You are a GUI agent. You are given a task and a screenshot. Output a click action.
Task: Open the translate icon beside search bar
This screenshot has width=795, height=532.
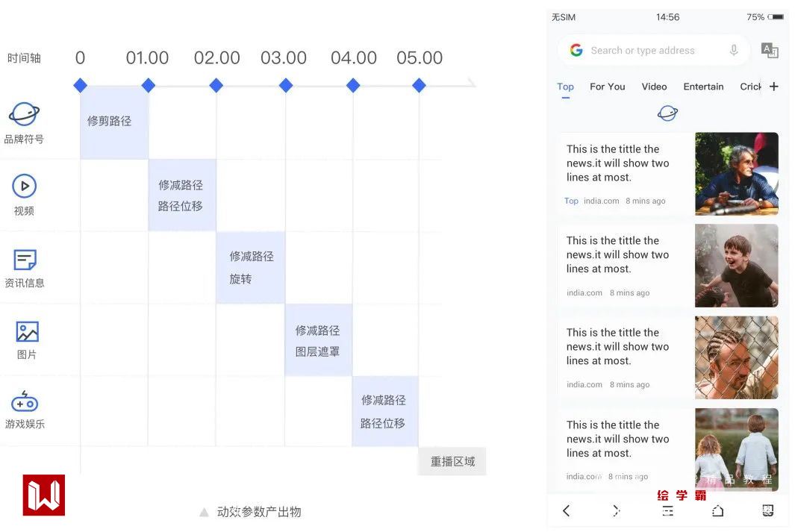pos(769,50)
